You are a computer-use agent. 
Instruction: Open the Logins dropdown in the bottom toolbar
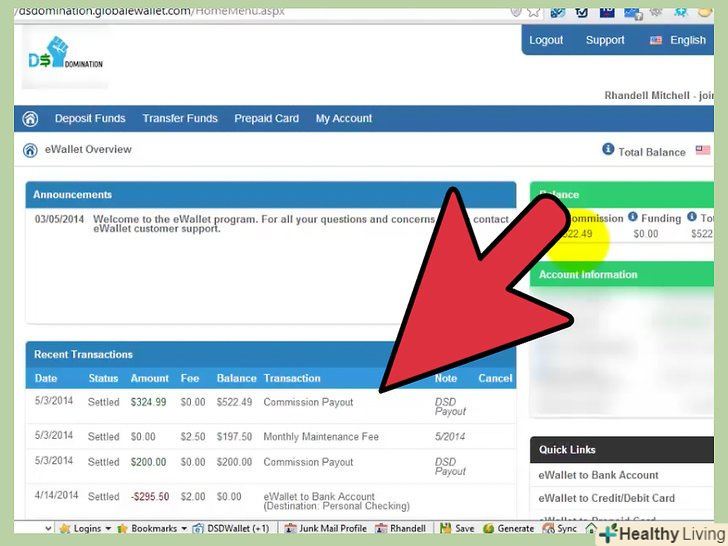pyautogui.click(x=85, y=528)
